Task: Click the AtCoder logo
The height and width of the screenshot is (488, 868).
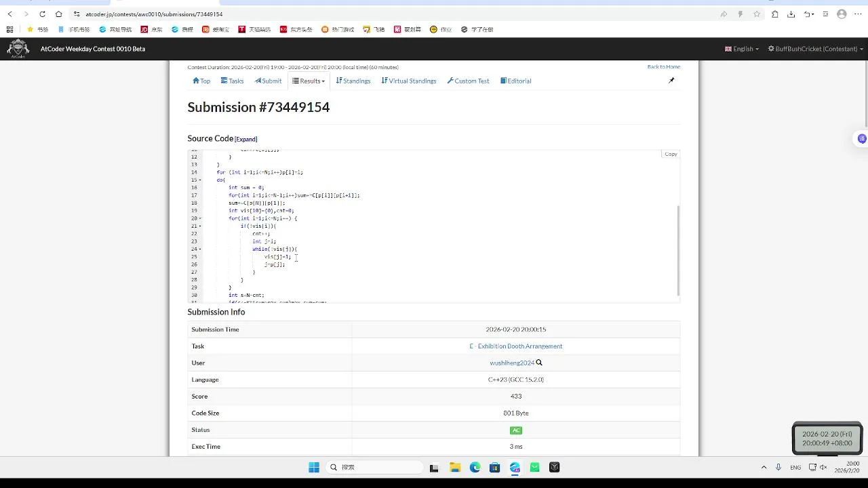Action: pos(18,49)
